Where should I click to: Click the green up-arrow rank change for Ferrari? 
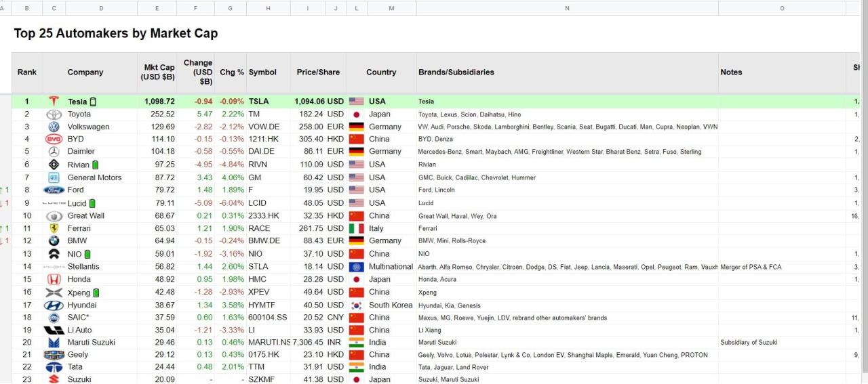(x=5, y=228)
